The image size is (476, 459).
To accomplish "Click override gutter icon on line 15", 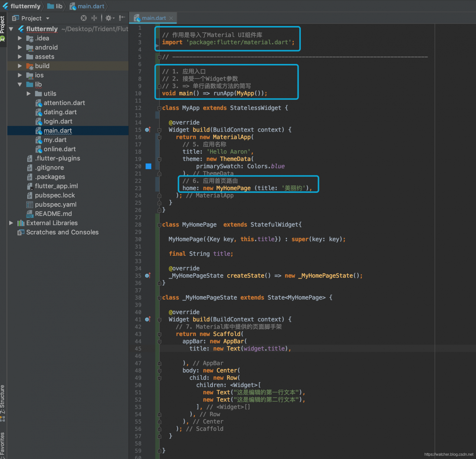I will (x=148, y=130).
